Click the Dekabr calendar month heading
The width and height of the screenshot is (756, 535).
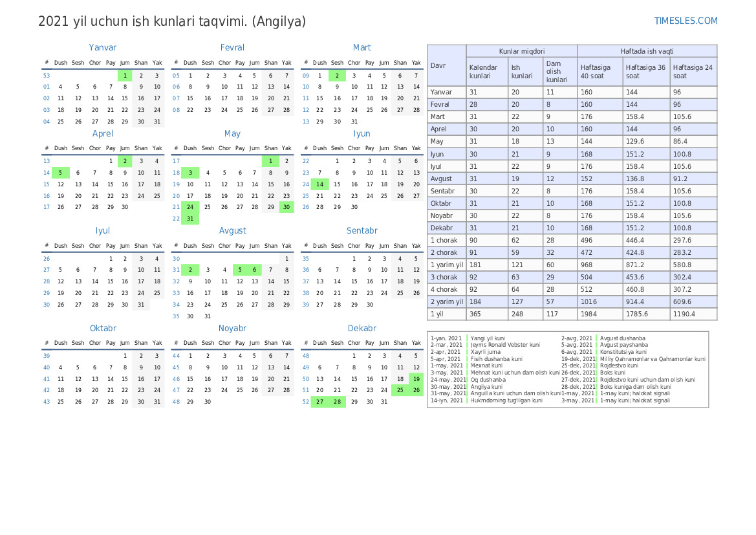pos(362,328)
